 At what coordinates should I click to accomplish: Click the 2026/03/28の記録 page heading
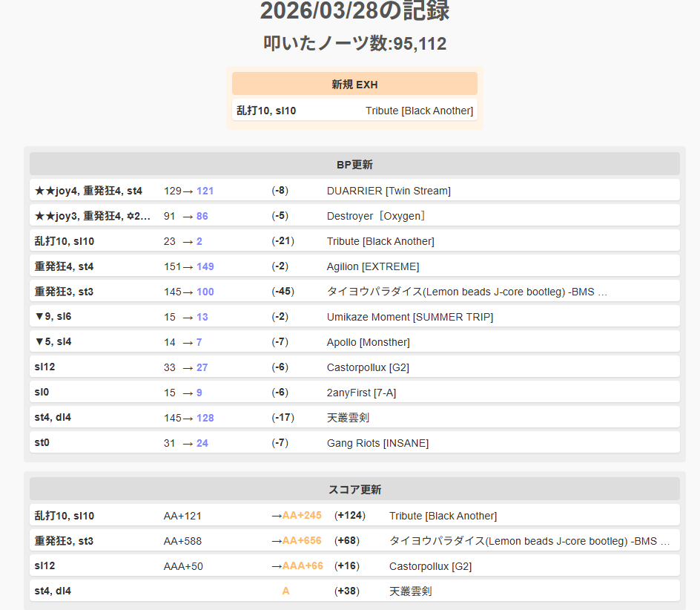354,10
